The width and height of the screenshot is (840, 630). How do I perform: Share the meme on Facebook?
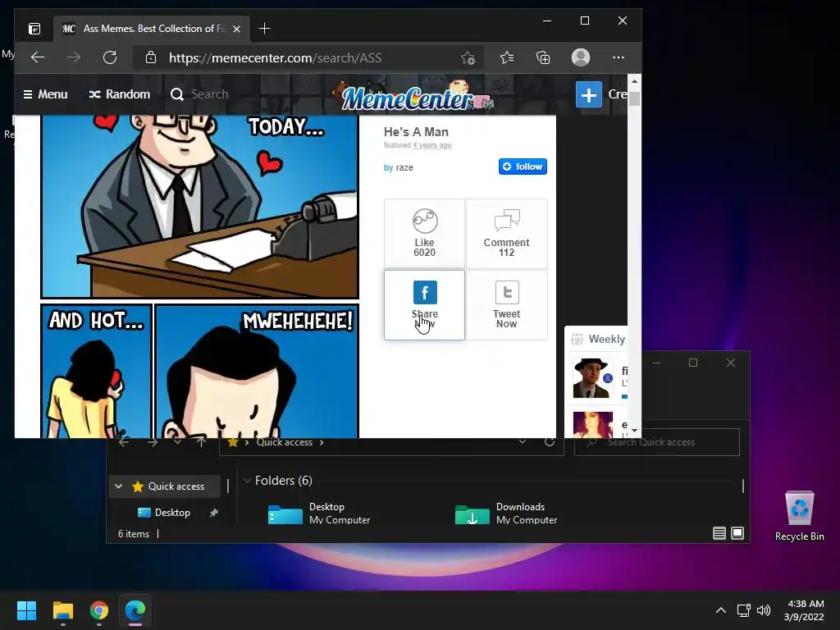pyautogui.click(x=424, y=305)
